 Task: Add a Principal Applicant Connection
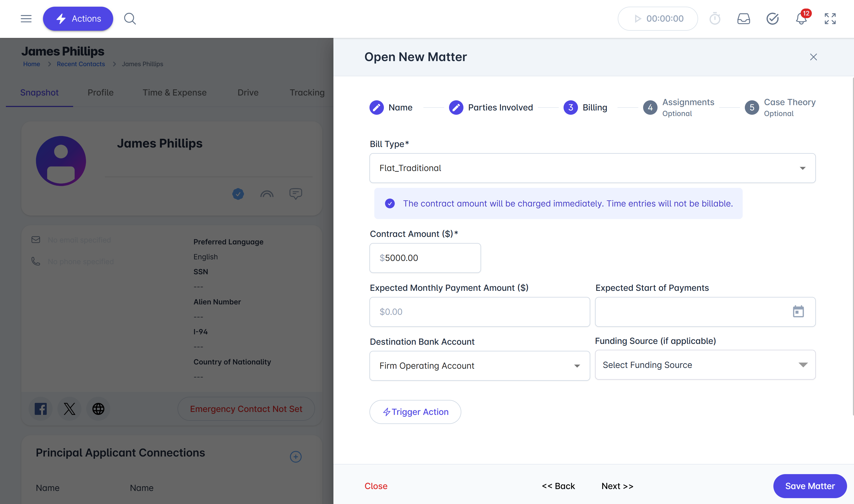296,457
